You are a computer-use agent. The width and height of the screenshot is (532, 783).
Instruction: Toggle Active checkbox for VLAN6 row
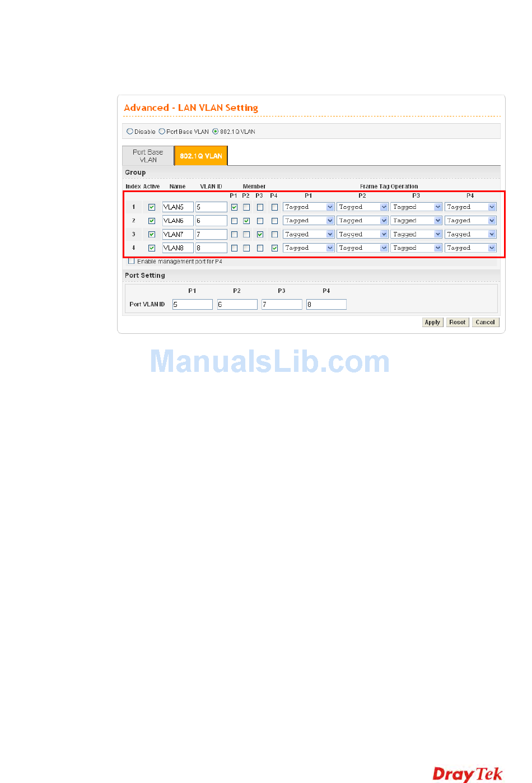[152, 221]
